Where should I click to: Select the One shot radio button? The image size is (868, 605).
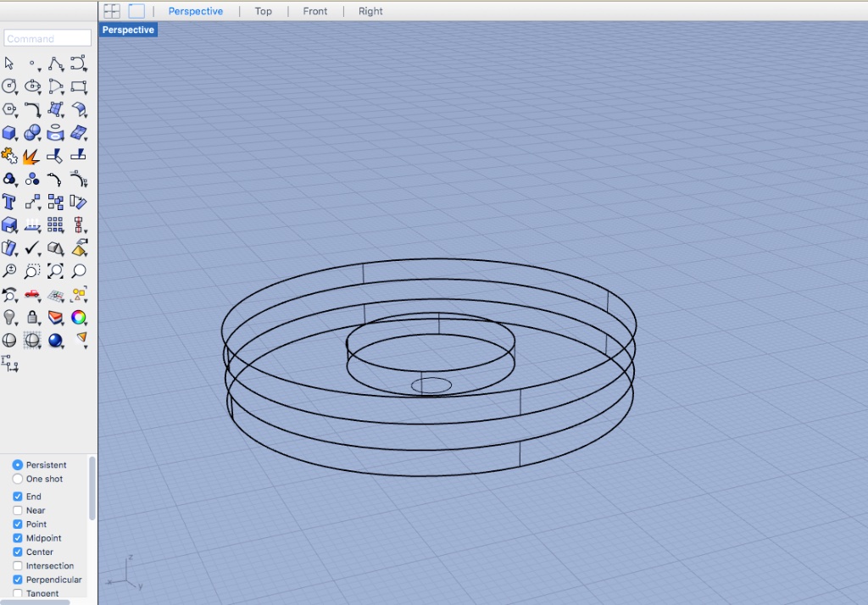pos(18,479)
